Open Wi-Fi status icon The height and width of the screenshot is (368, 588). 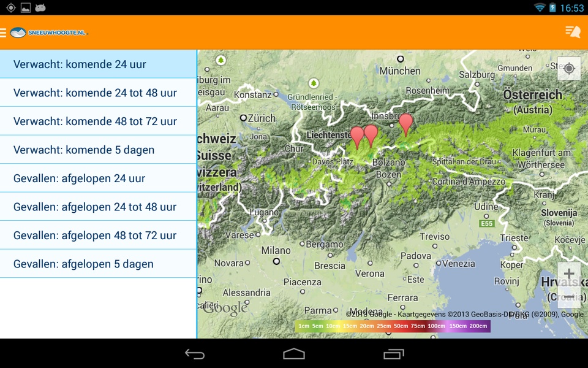540,7
